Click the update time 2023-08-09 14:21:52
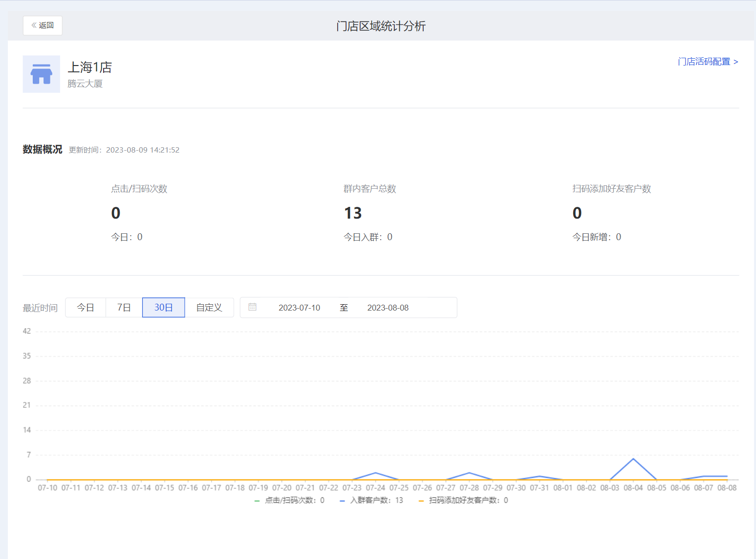This screenshot has height=559, width=756. (x=143, y=150)
